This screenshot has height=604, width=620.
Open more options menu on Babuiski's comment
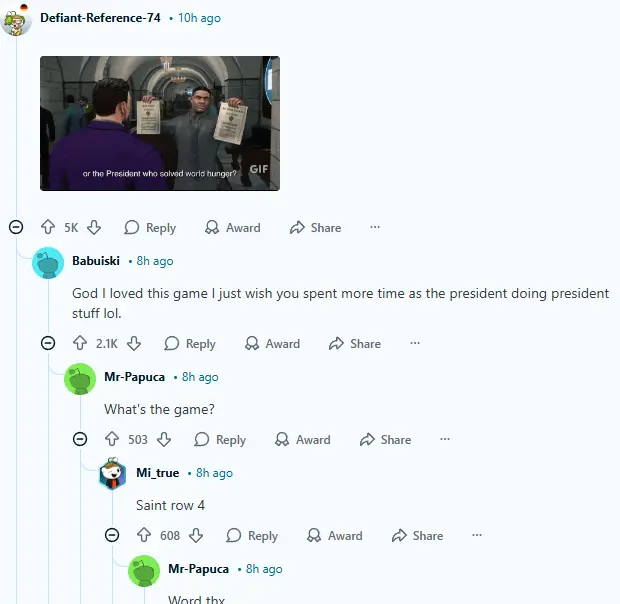pos(415,343)
